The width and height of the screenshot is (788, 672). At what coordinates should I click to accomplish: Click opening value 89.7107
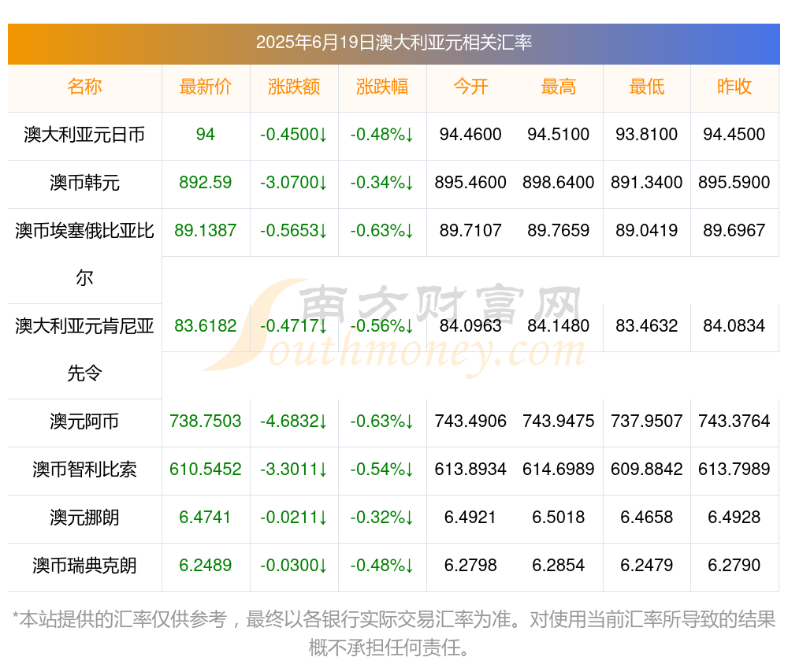[470, 231]
